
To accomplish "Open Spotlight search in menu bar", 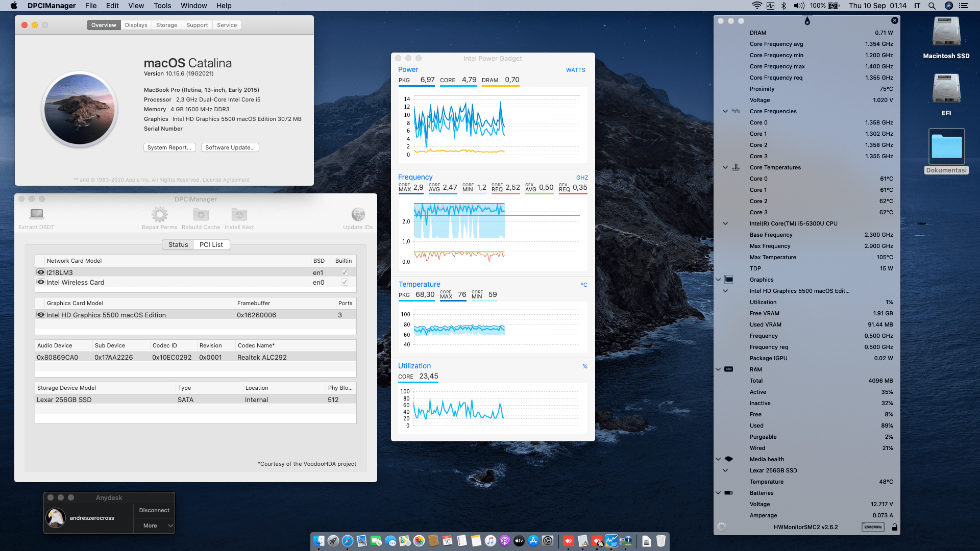I will coord(932,6).
